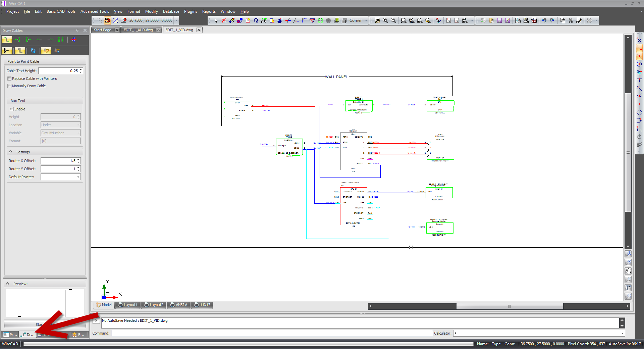Pin the Draw Cables panel
Image resolution: width=644 pixels, height=349 pixels.
tap(77, 30)
